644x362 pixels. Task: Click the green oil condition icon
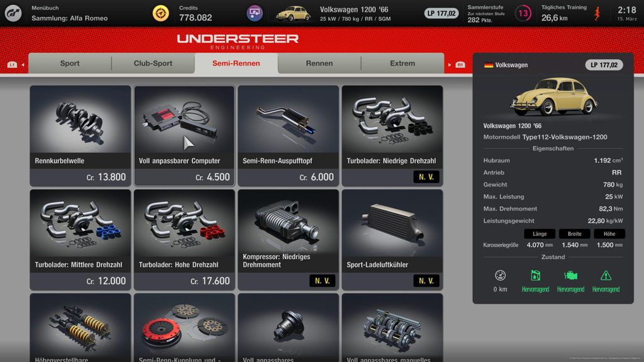(536, 275)
